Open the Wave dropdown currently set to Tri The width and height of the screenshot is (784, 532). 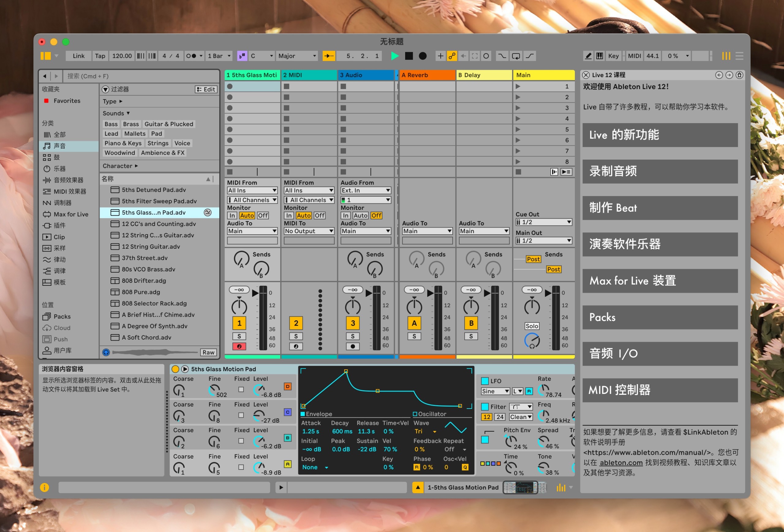[x=424, y=431]
